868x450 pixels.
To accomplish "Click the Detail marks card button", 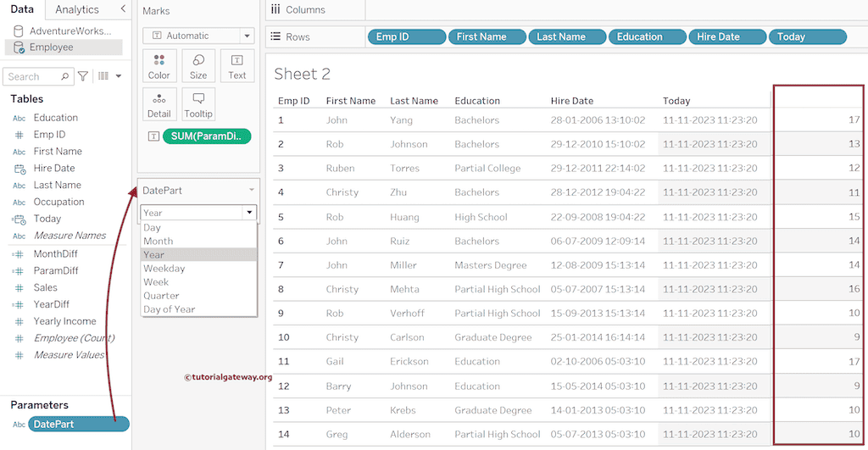I will 159,103.
